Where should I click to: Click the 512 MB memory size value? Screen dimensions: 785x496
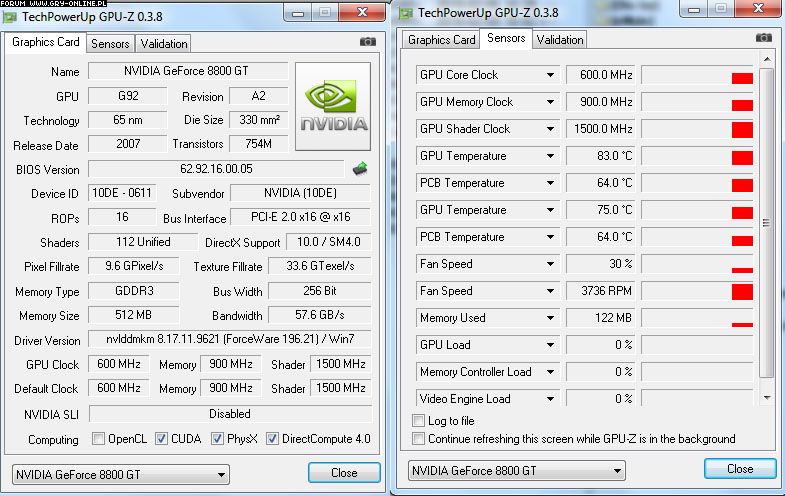pyautogui.click(x=134, y=315)
